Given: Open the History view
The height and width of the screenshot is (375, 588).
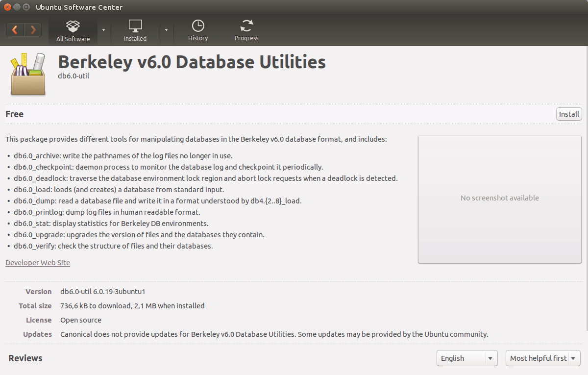Looking at the screenshot, I should pos(198,31).
